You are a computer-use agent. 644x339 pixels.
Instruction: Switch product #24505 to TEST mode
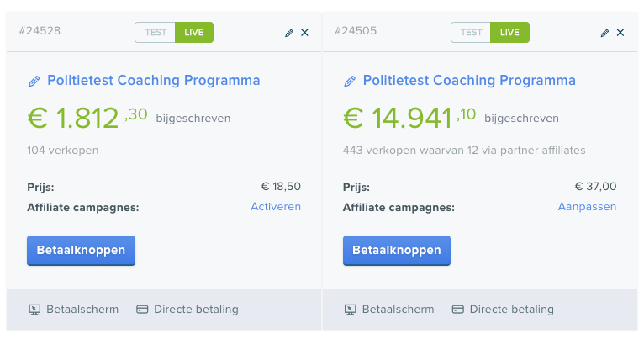click(471, 33)
